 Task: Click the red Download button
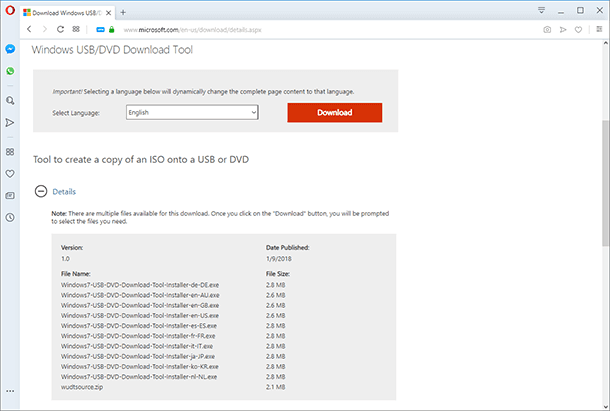pos(335,112)
